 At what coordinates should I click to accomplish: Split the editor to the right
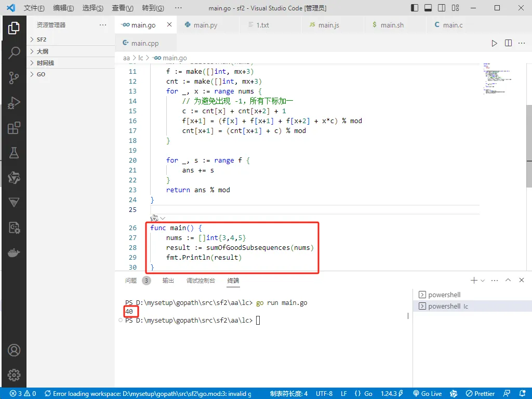coord(508,43)
